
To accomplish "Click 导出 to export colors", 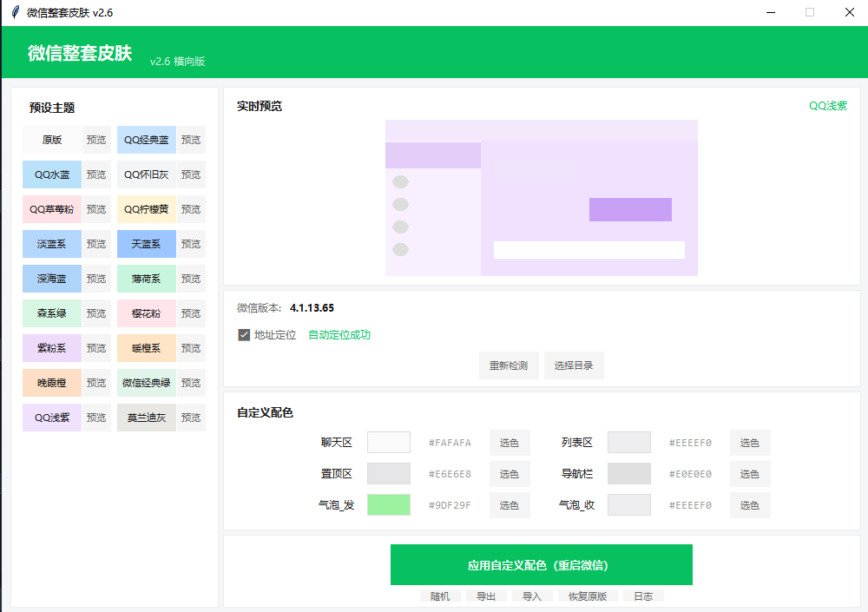I will click(486, 596).
